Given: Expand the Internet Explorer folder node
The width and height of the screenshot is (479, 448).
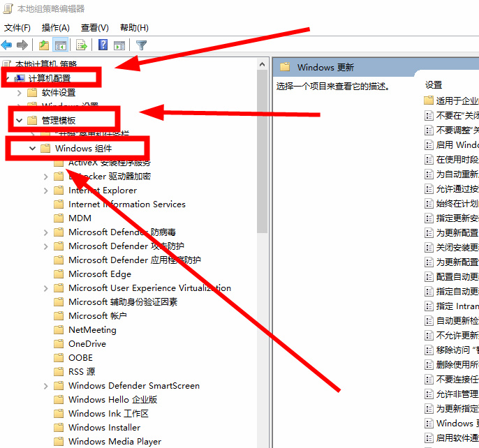Looking at the screenshot, I should pyautogui.click(x=46, y=190).
